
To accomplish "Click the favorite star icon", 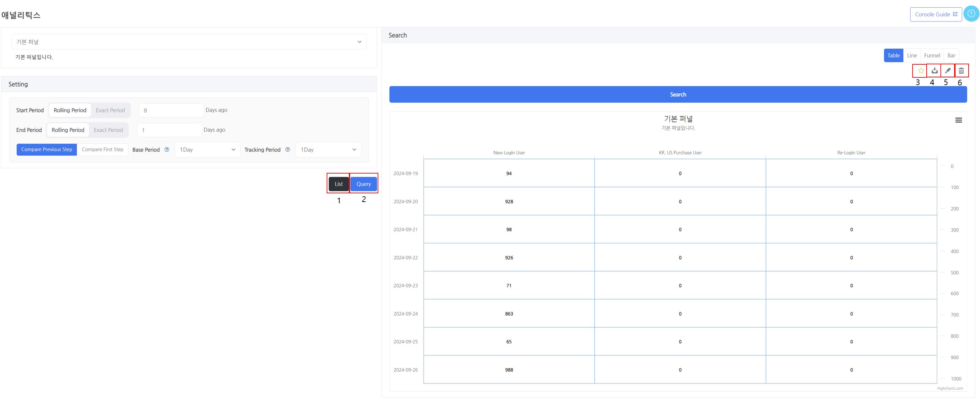I will [x=921, y=71].
